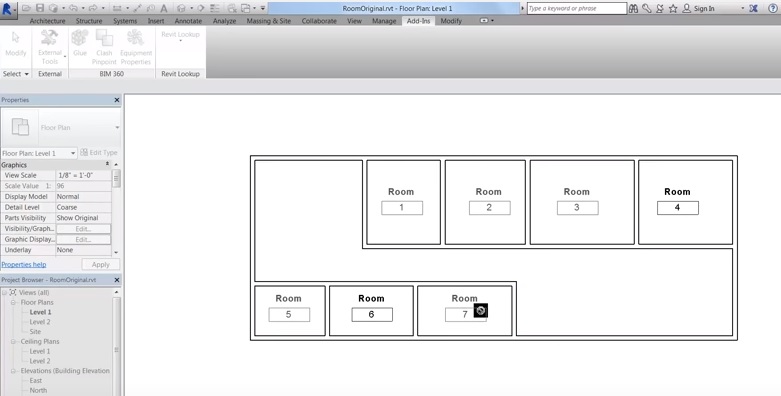Select the Aligned Dimension tool icon
The width and height of the screenshot is (781, 396).
point(138,8)
